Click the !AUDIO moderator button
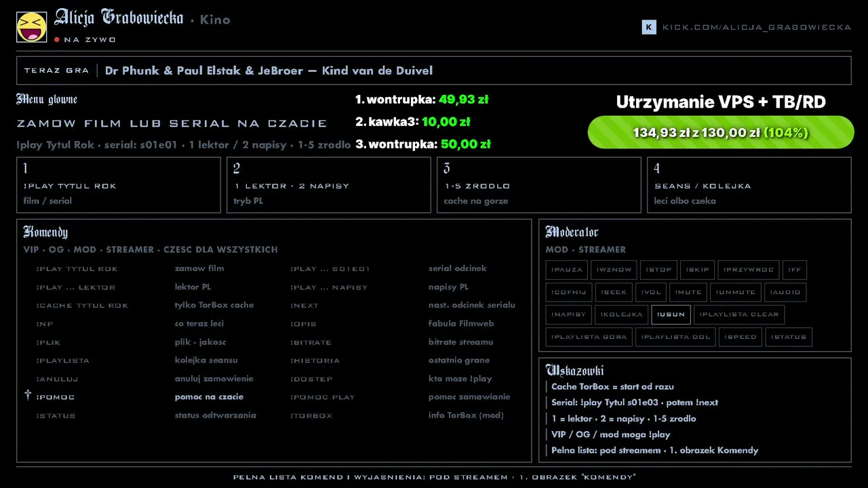This screenshot has height=488, width=868. coord(785,292)
